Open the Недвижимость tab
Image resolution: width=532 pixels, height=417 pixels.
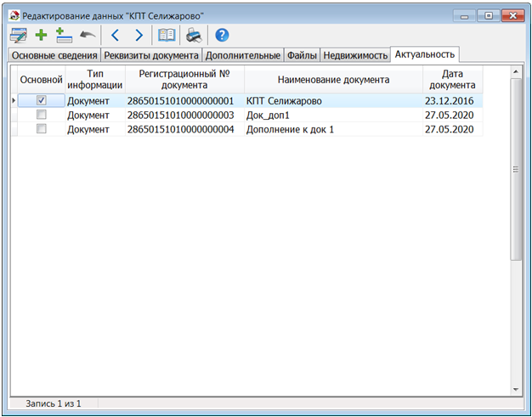[x=355, y=55]
